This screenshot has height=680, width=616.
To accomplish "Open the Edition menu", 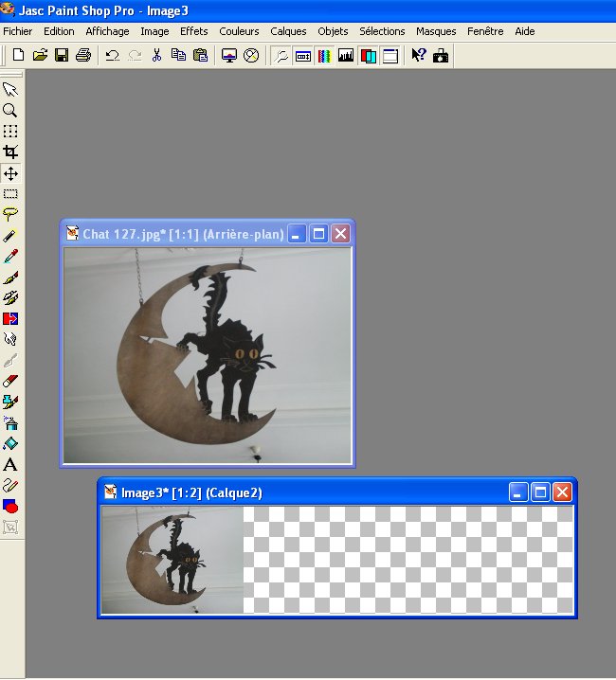I will point(59,31).
